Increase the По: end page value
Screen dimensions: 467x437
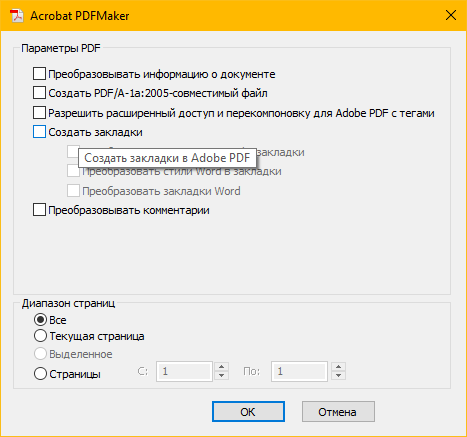[339, 367]
